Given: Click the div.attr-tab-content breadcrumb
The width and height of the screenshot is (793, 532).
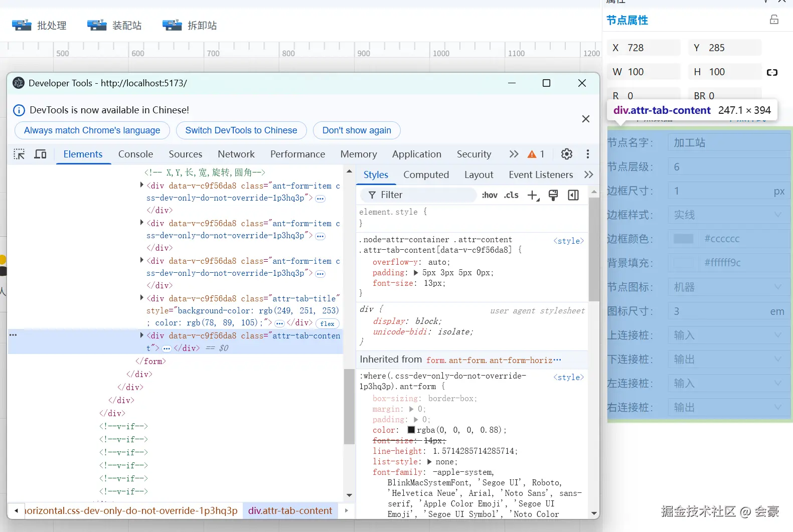Looking at the screenshot, I should (290, 510).
